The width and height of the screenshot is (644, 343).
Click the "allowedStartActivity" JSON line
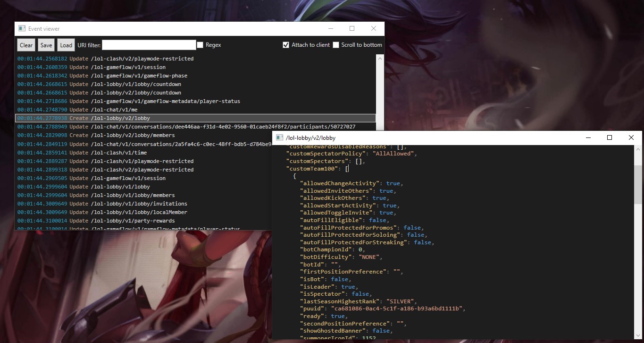pyautogui.click(x=350, y=206)
